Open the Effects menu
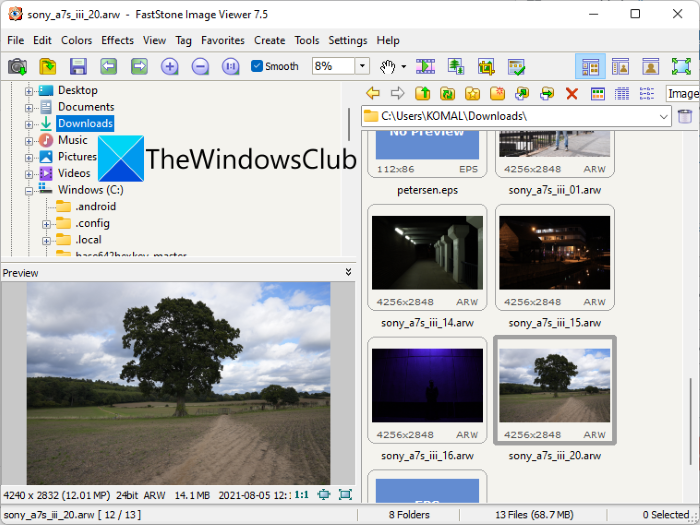The height and width of the screenshot is (525, 700). coord(117,40)
